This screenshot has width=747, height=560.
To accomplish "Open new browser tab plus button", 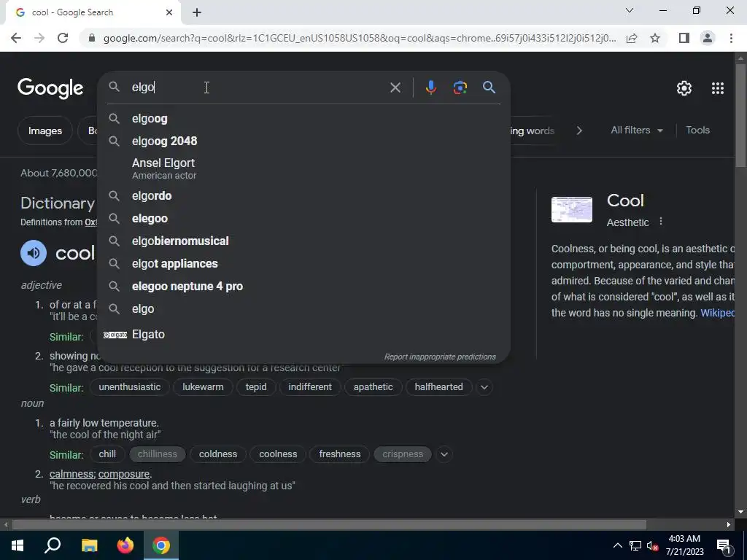I will coord(197,12).
